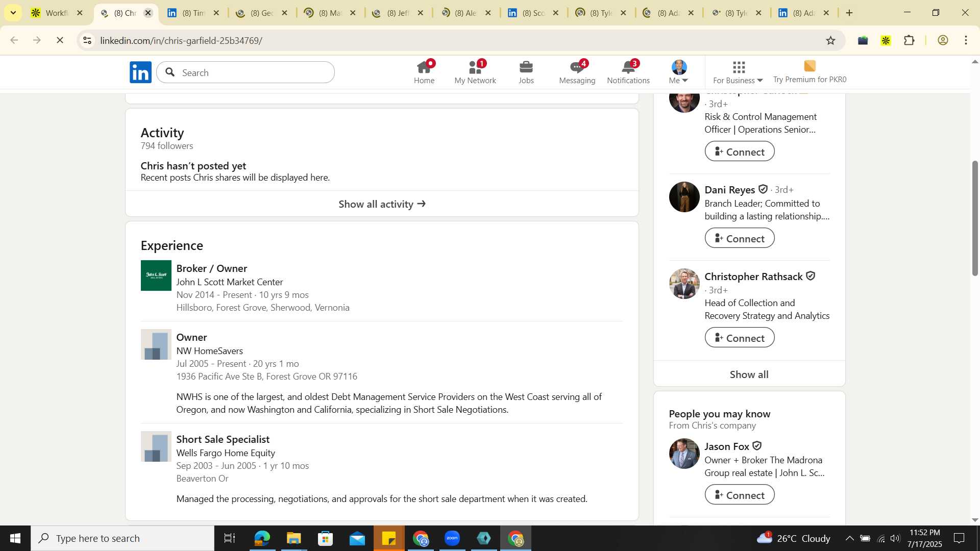This screenshot has width=980, height=551.
Task: Open Windows notification center icon
Action: click(959, 538)
